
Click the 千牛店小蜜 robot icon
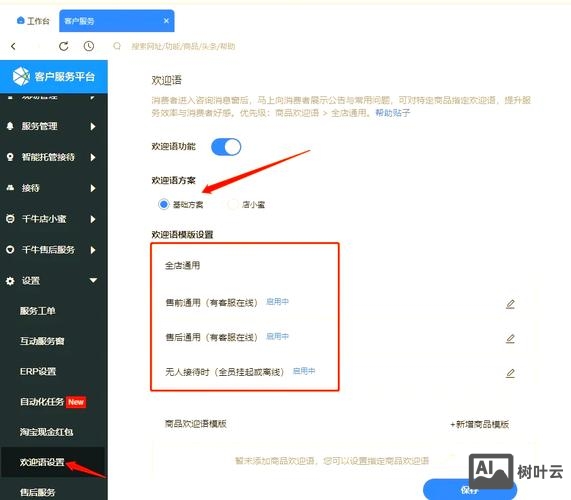[10, 219]
